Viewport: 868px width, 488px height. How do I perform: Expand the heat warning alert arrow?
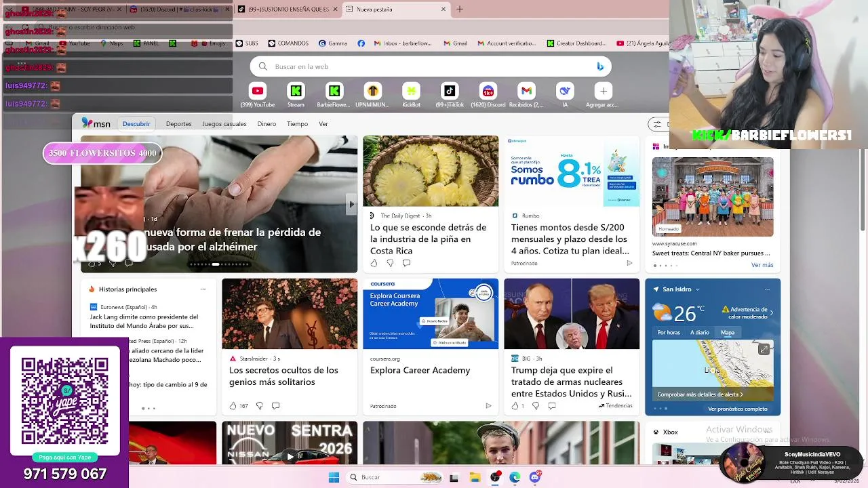click(x=771, y=312)
